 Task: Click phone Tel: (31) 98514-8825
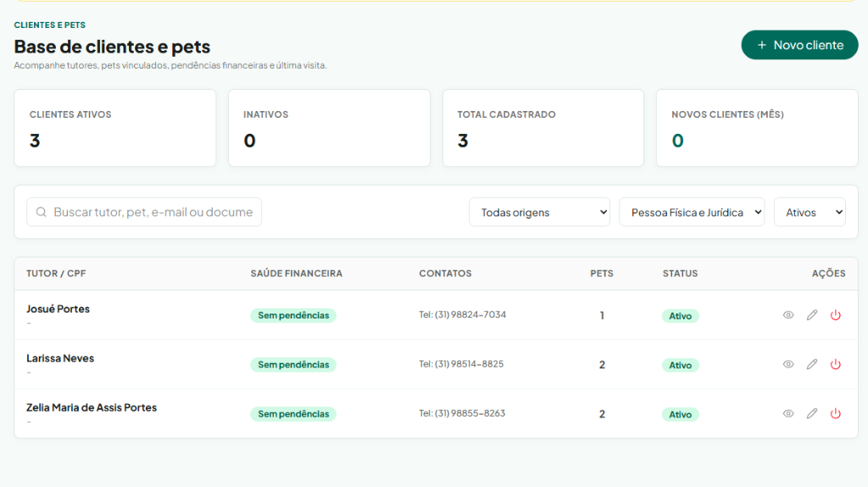[461, 363]
